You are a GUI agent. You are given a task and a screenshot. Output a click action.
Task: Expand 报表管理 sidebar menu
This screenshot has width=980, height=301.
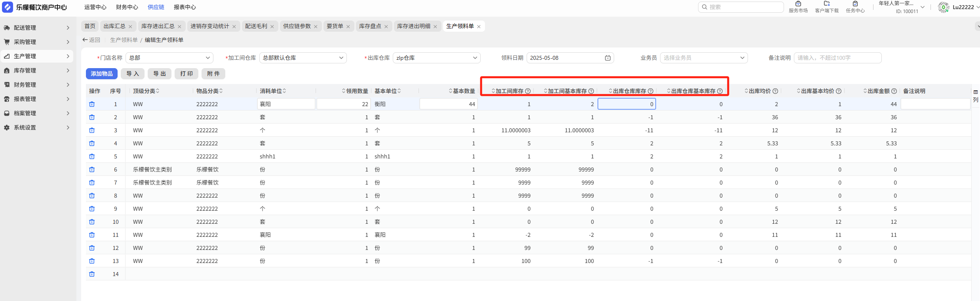[x=37, y=99]
